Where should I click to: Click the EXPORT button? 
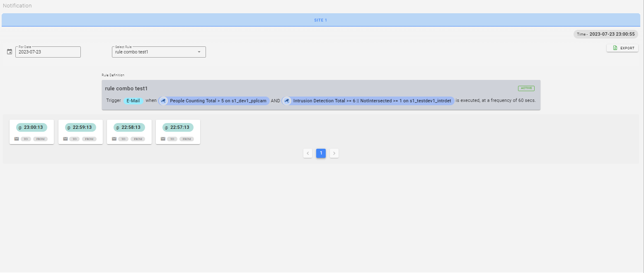622,48
